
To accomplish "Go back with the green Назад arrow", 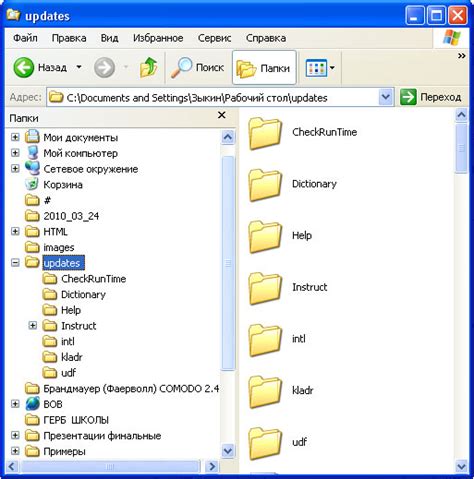I will click(x=23, y=67).
